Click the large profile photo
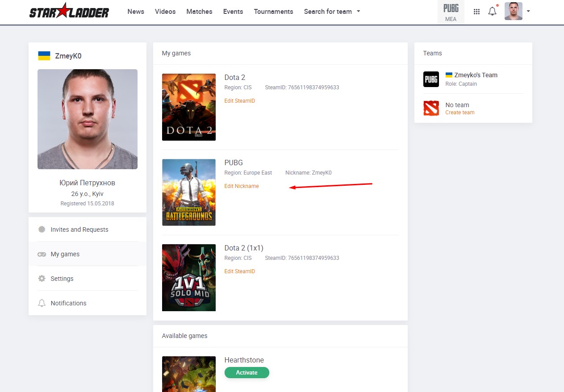 [x=88, y=119]
